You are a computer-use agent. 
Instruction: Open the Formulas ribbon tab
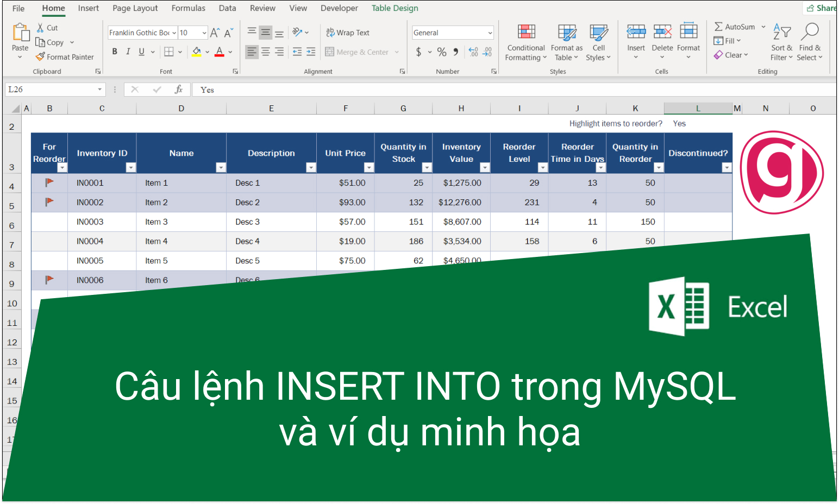[188, 8]
